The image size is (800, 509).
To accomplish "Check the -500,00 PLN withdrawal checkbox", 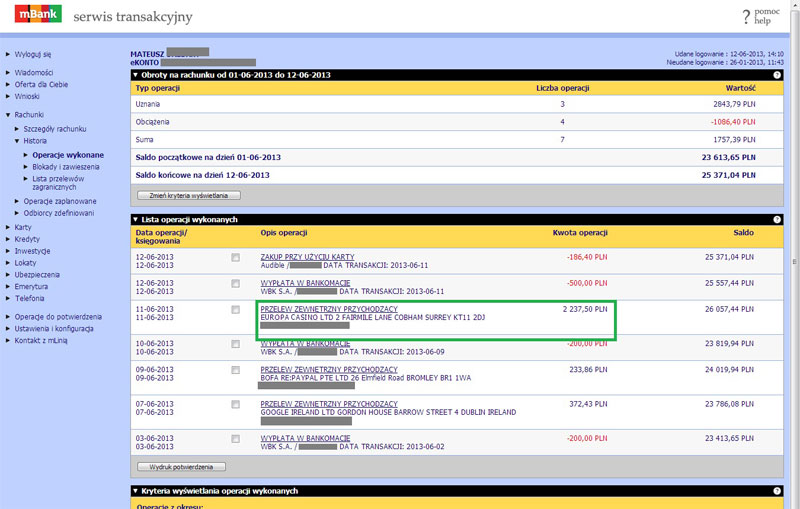I will click(x=235, y=284).
